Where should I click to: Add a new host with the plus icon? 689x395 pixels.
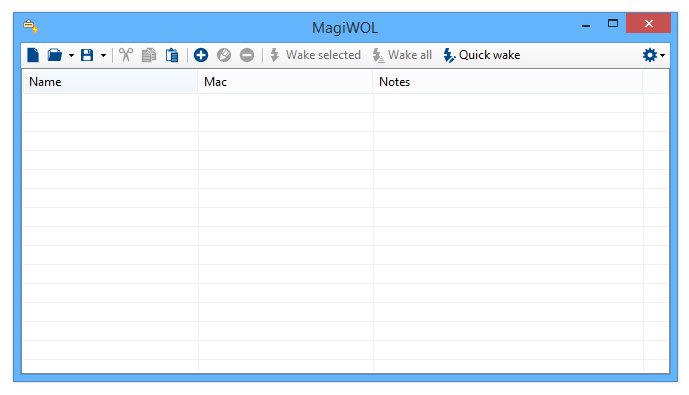[x=201, y=55]
